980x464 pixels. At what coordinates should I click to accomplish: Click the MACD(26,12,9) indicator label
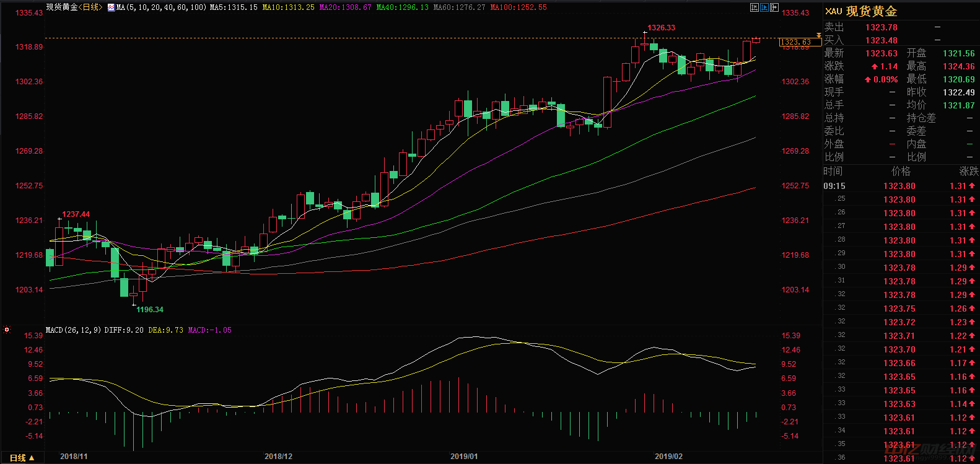click(73, 330)
